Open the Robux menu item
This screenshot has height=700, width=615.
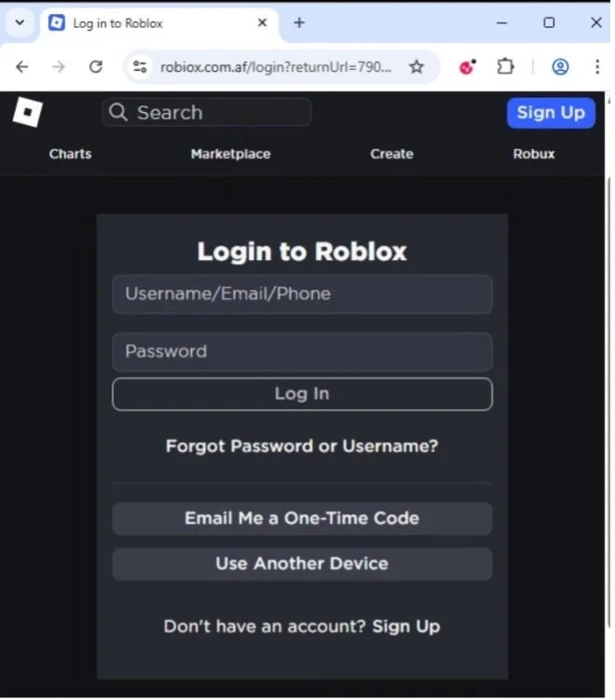[x=534, y=154]
